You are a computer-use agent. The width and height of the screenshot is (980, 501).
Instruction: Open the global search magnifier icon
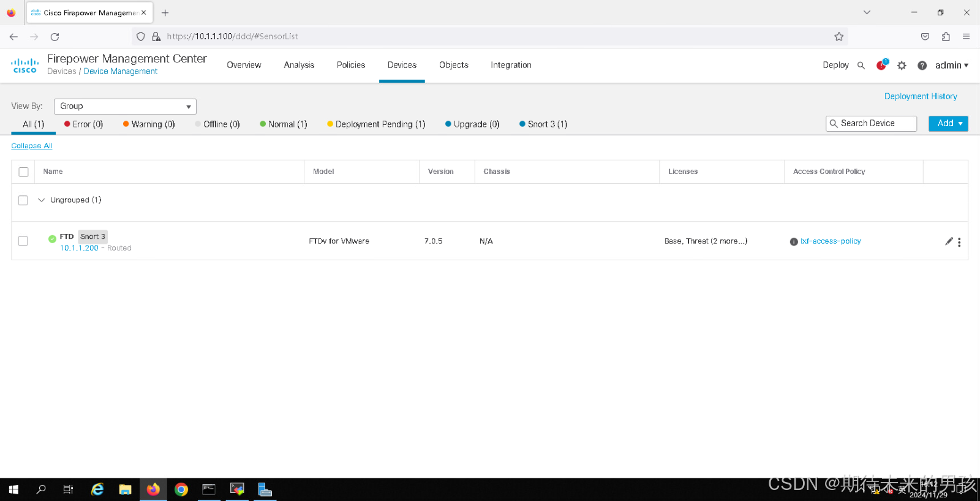[861, 66]
